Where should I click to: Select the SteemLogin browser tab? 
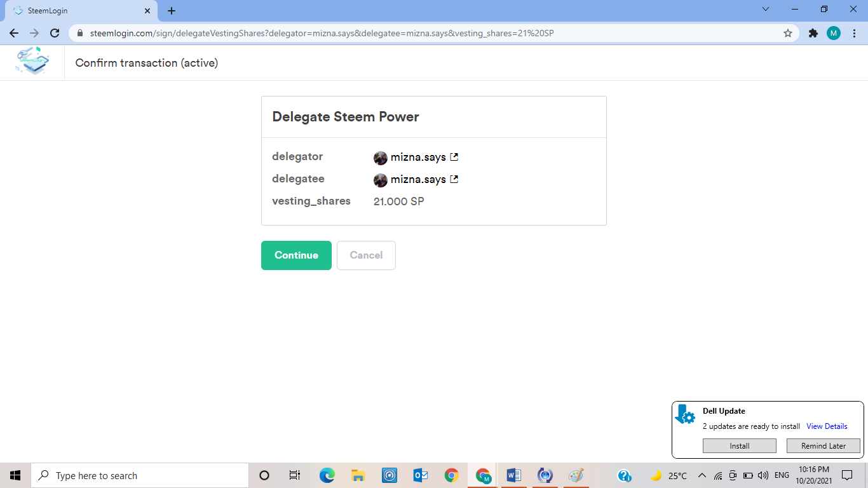[x=81, y=11]
